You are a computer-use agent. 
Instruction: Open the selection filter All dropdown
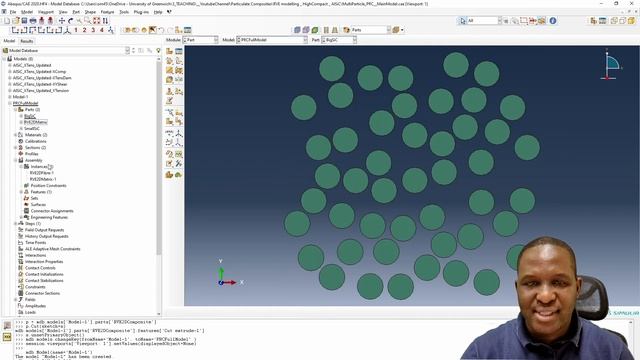(x=484, y=20)
